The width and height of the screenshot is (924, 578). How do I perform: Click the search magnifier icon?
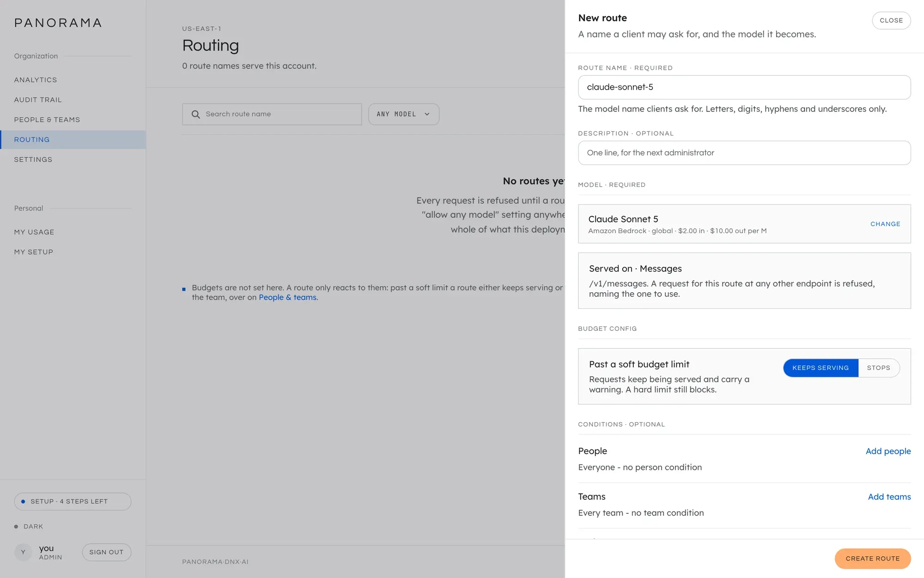(195, 114)
